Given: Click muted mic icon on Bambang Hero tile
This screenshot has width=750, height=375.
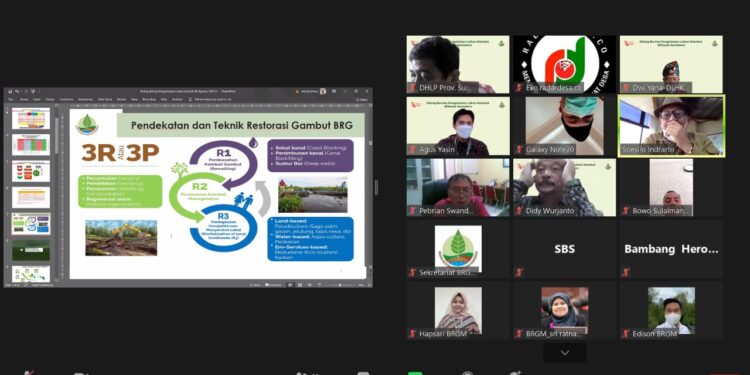Looking at the screenshot, I should pos(626,272).
